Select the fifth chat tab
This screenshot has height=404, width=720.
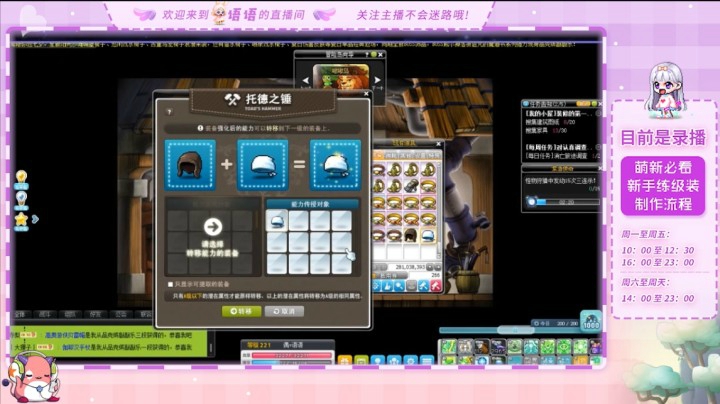121,314
